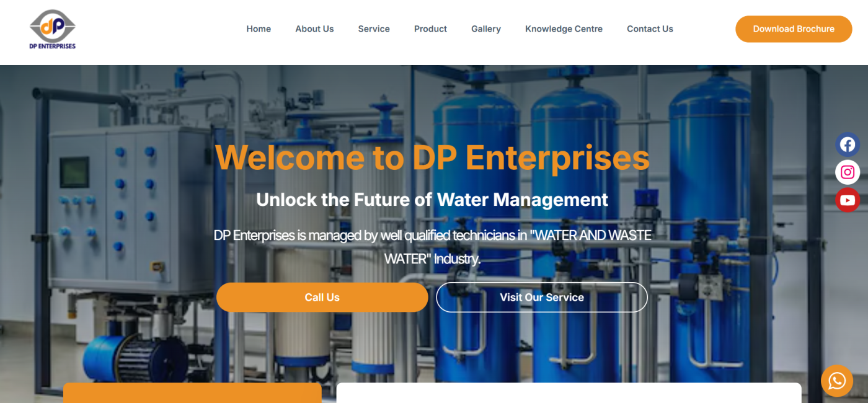Viewport: 868px width, 403px height.
Task: Open the About Us page
Action: pyautogui.click(x=314, y=29)
